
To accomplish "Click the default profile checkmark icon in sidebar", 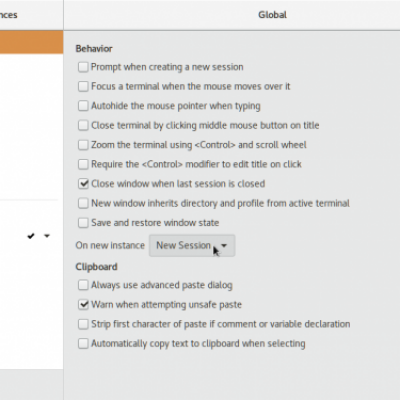I will point(31,236).
